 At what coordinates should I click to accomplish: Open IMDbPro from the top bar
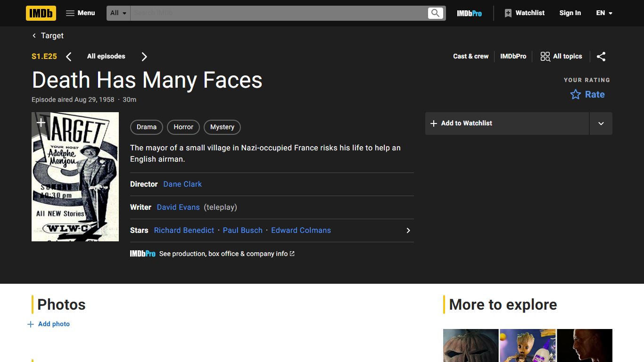(469, 13)
